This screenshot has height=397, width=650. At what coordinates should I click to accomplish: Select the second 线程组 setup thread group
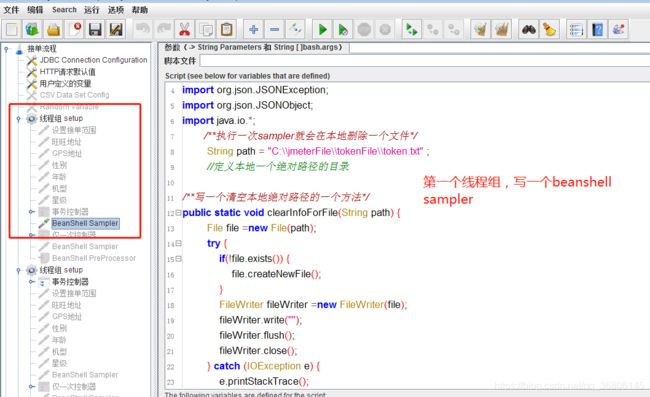pos(61,270)
